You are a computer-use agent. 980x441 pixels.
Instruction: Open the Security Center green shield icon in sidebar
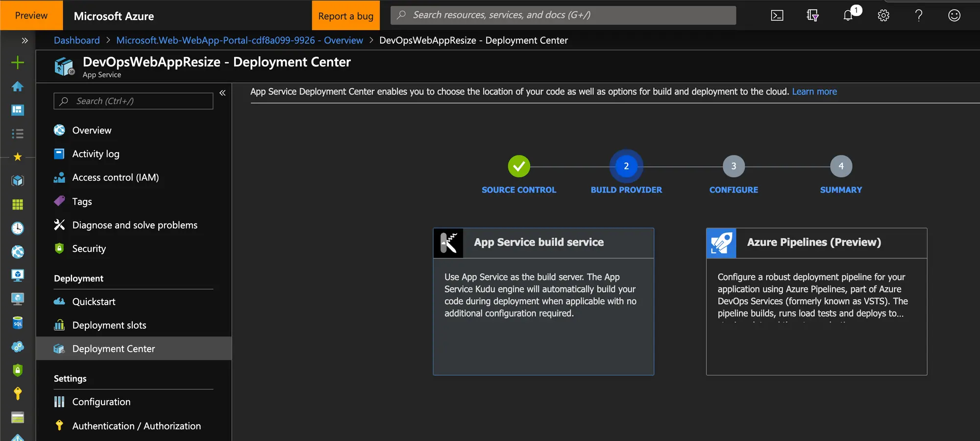(x=18, y=370)
